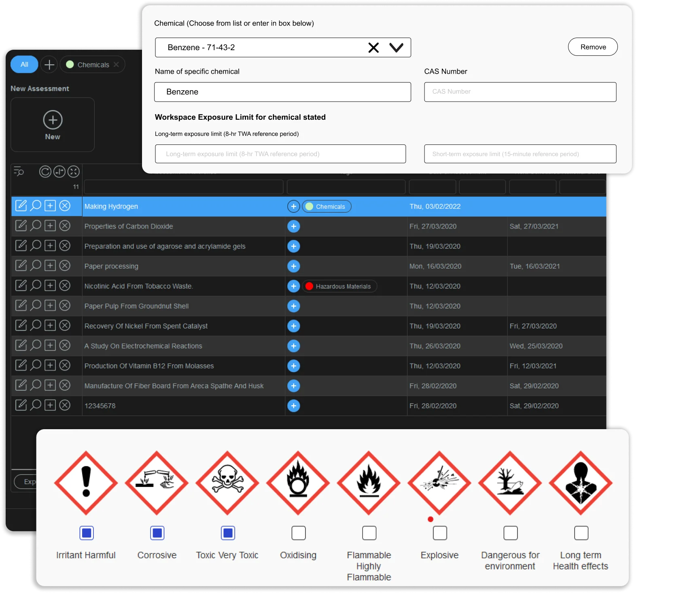Enable the Oxidising hazard checkbox

(x=298, y=533)
